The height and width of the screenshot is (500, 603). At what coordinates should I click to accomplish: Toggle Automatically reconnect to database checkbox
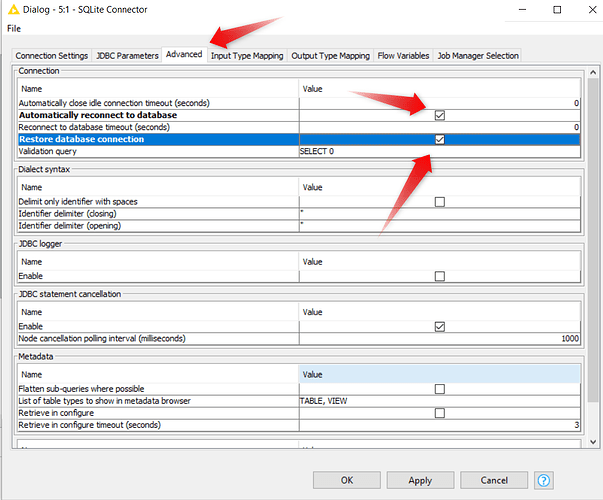(x=440, y=115)
